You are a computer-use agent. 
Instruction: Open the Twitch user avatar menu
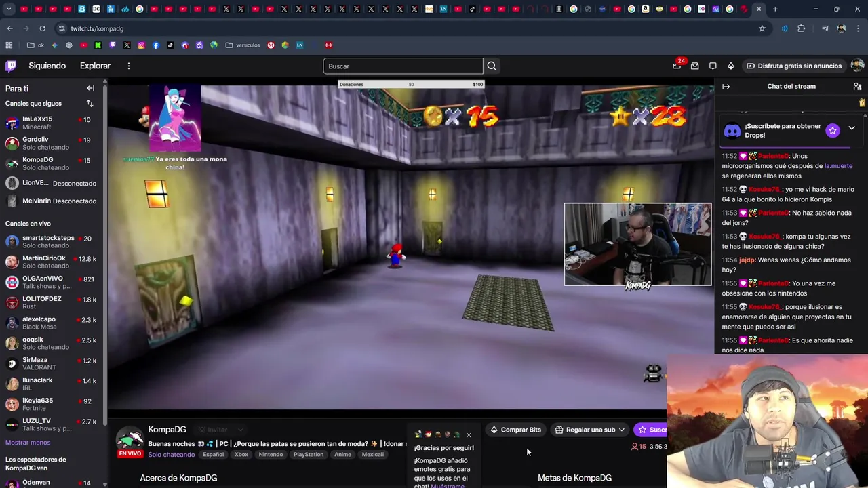[857, 66]
